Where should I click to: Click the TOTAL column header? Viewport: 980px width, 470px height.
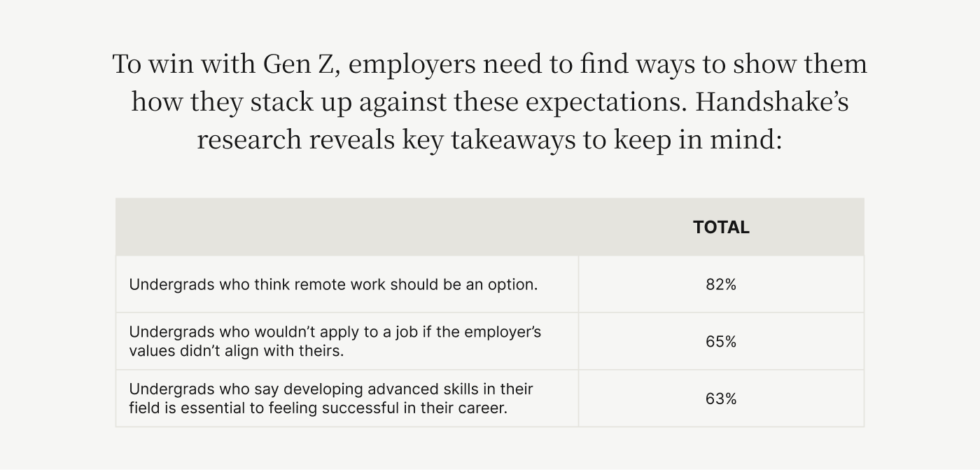click(x=721, y=228)
